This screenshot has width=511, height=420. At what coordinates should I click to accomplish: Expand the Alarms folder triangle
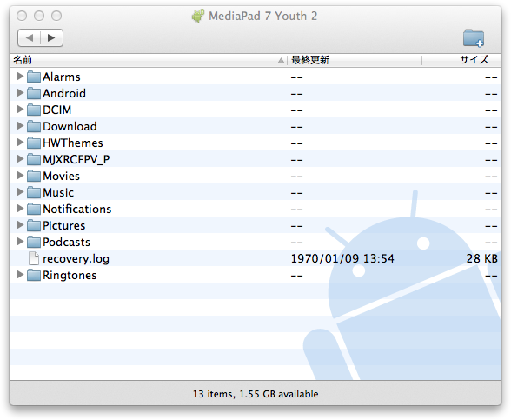(20, 77)
